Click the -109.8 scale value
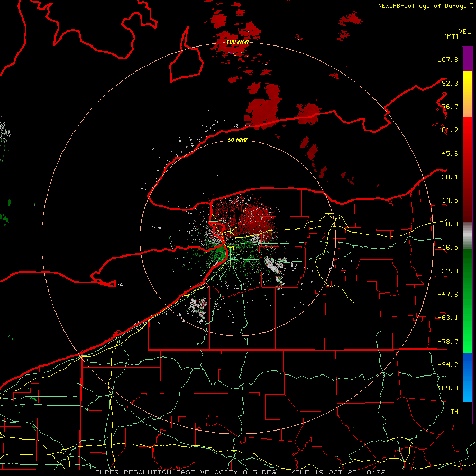This screenshot has height=476, width=476. coord(446,388)
